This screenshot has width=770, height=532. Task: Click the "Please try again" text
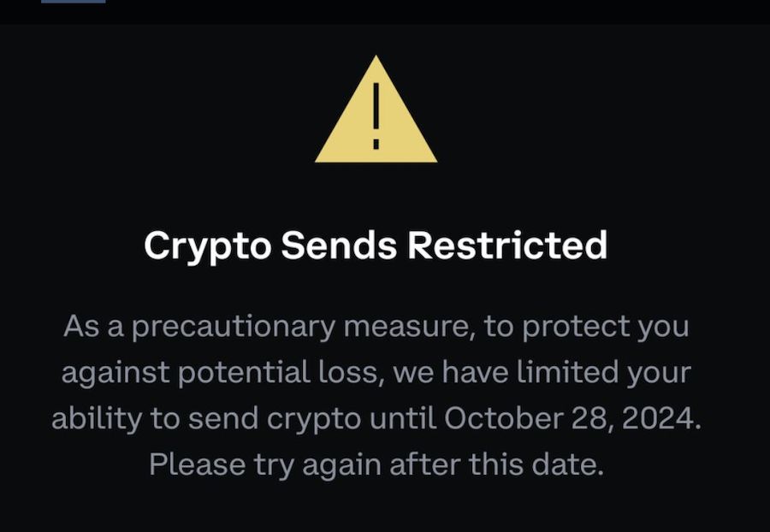click(266, 466)
